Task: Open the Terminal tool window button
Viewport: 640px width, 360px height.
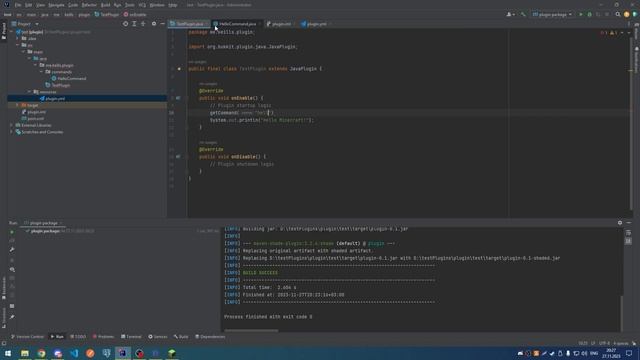Action: tap(131, 337)
